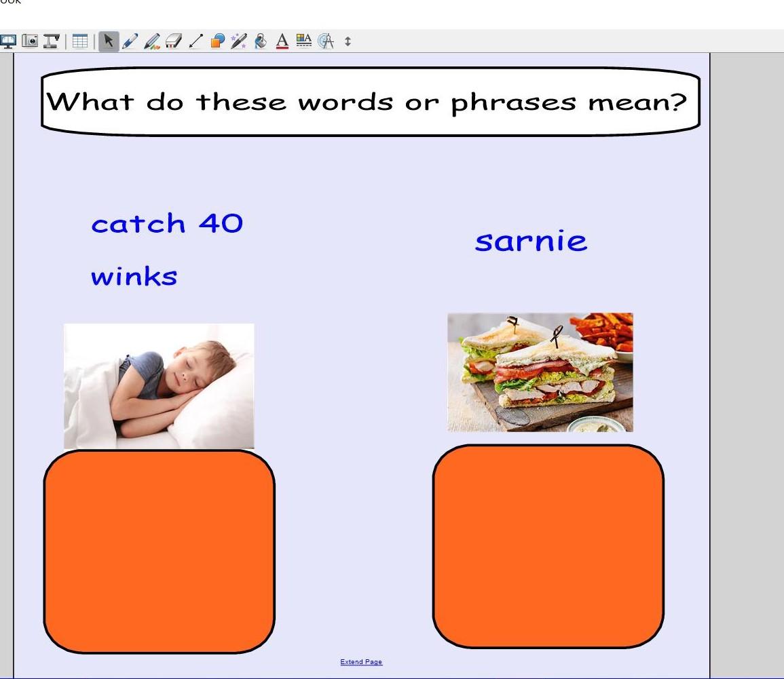The width and height of the screenshot is (784, 679).
Task: Click the "sarnie" text label
Action: click(x=531, y=241)
